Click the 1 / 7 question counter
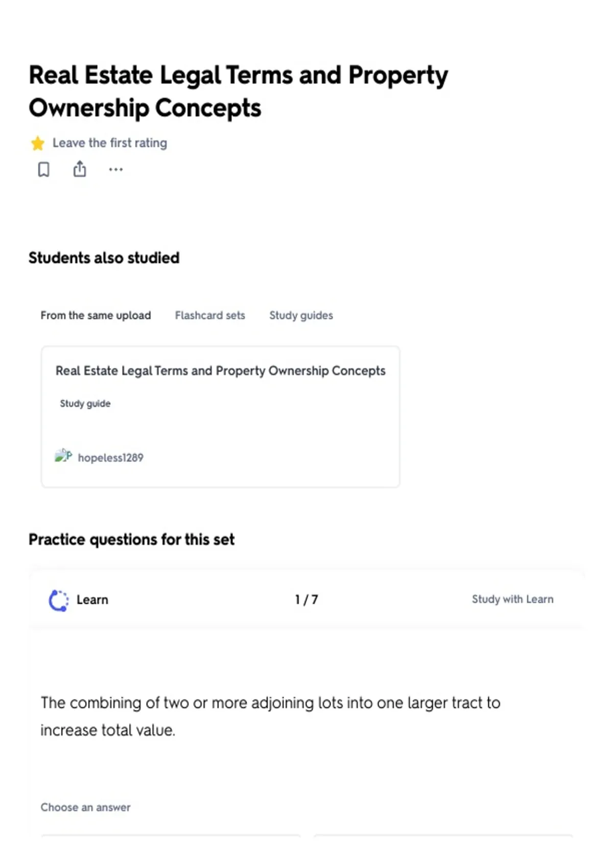This screenshot has width=613, height=868. point(306,600)
